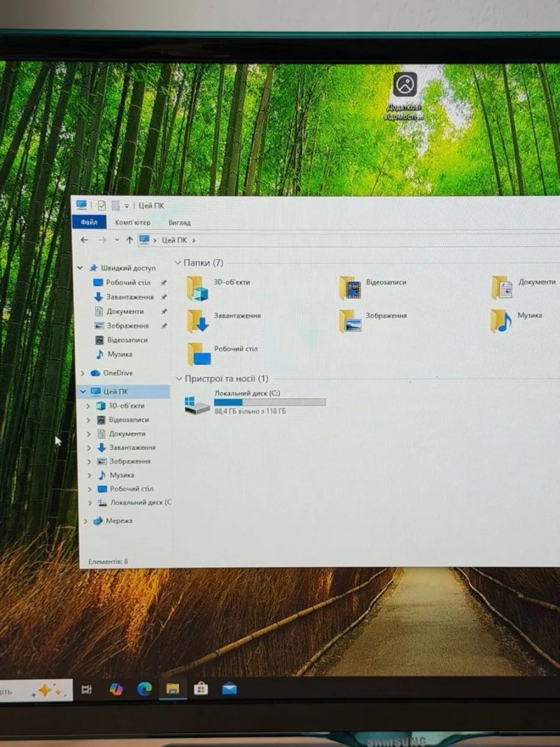
Task: Open Task View from the taskbar
Action: click(86, 690)
